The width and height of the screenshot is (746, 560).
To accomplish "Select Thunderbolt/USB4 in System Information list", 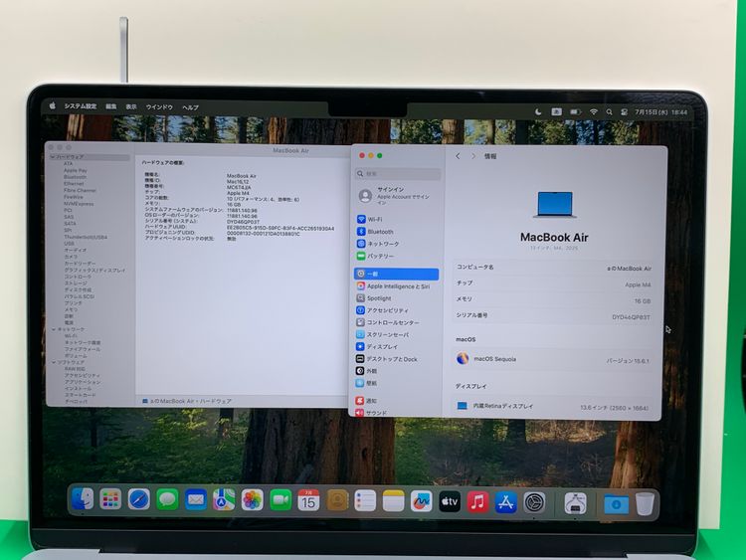I will tap(86, 237).
